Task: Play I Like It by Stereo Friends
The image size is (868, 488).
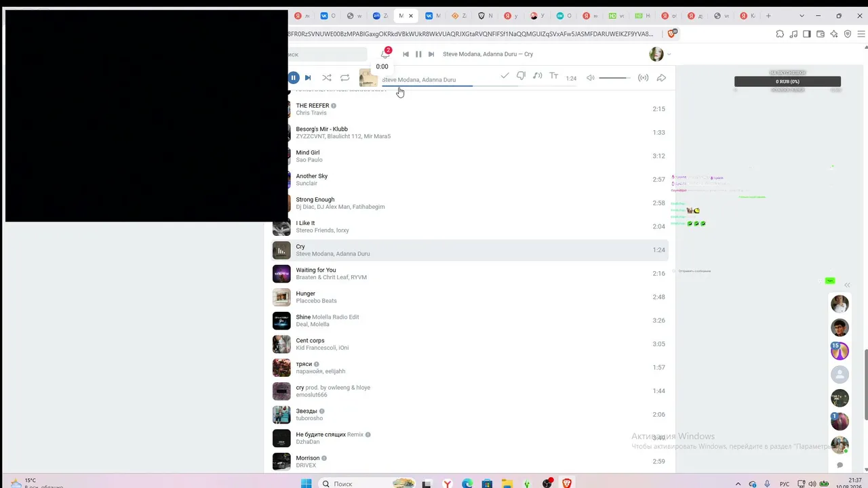Action: [x=469, y=226]
